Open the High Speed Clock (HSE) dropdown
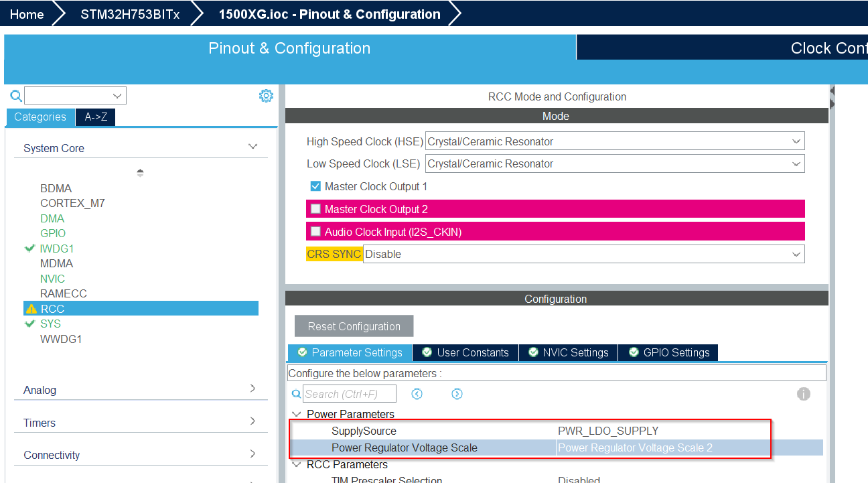The height and width of the screenshot is (483, 868). (x=796, y=141)
